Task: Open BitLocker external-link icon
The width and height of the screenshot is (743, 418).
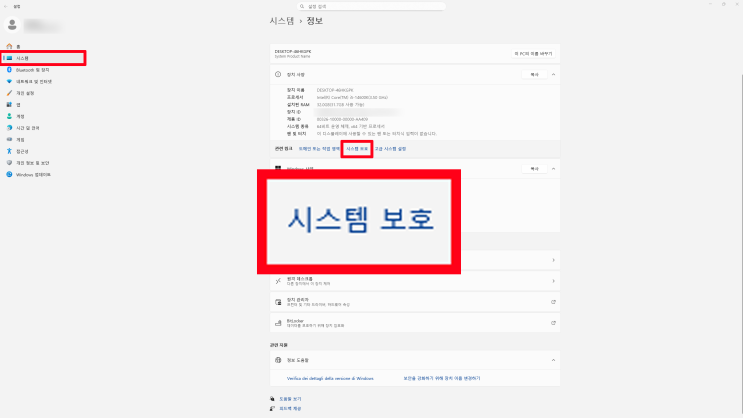Action: (553, 323)
